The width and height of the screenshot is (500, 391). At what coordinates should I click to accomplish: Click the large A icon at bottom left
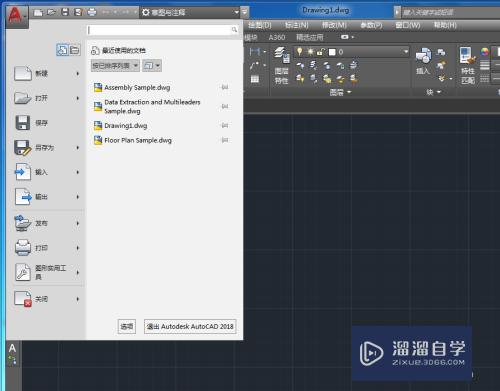point(12,348)
